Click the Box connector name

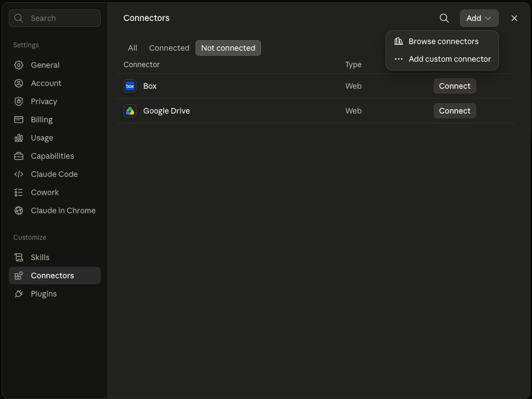point(150,86)
